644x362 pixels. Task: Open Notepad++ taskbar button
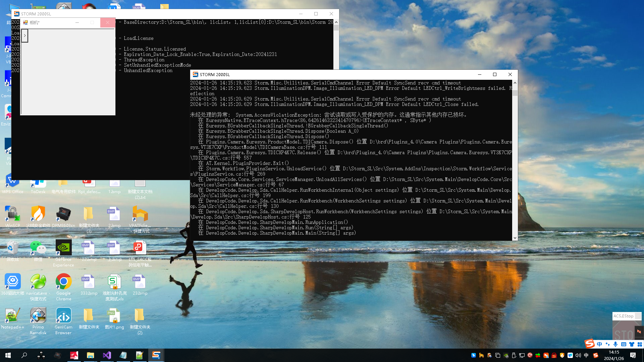click(x=140, y=355)
